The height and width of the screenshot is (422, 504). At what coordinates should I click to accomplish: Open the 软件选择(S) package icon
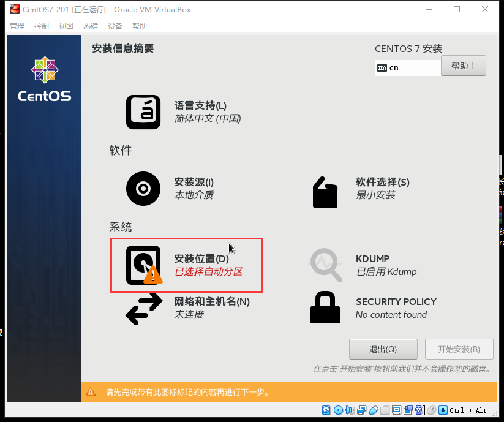[x=325, y=192]
